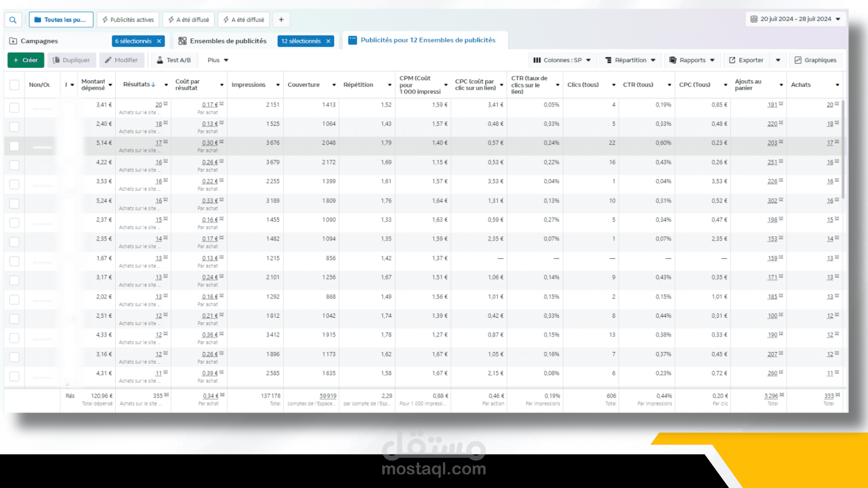The width and height of the screenshot is (868, 488).
Task: Open the Colonnes : SP dropdown
Action: pyautogui.click(x=562, y=60)
